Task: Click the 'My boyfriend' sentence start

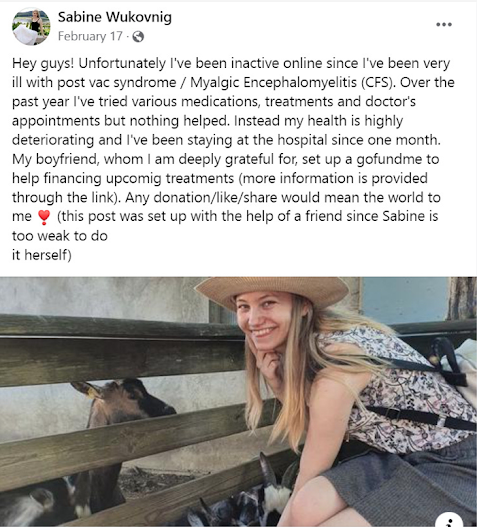Action: coord(55,159)
